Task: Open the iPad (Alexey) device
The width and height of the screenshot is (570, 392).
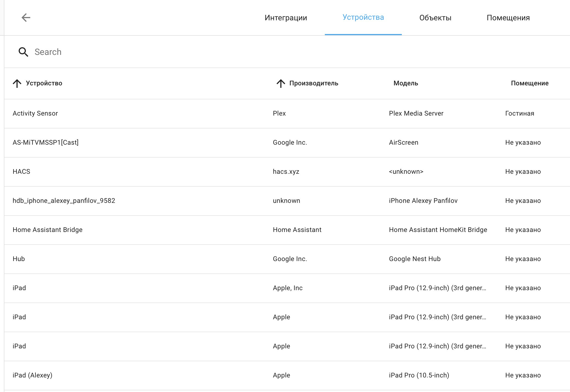Action: point(287,376)
